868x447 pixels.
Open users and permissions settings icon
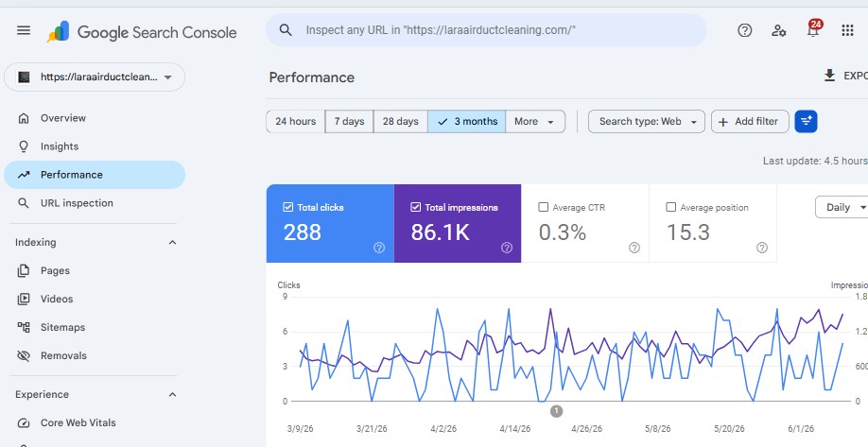pyautogui.click(x=778, y=30)
